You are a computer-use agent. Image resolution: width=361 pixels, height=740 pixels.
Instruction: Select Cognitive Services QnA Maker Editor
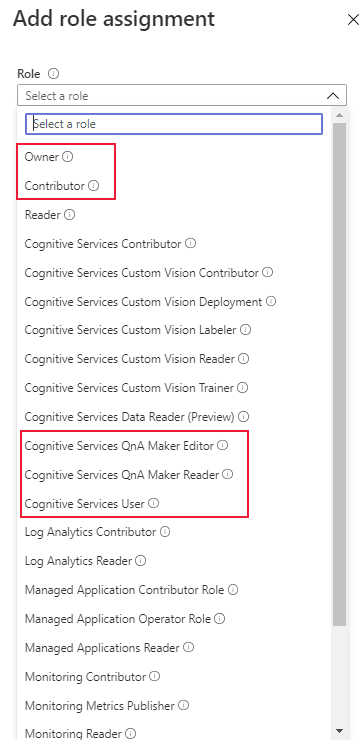pyautogui.click(x=119, y=446)
